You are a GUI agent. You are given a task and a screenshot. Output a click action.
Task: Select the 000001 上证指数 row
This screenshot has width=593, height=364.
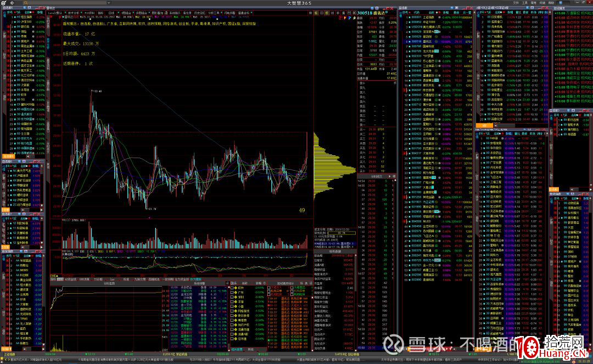[438, 18]
